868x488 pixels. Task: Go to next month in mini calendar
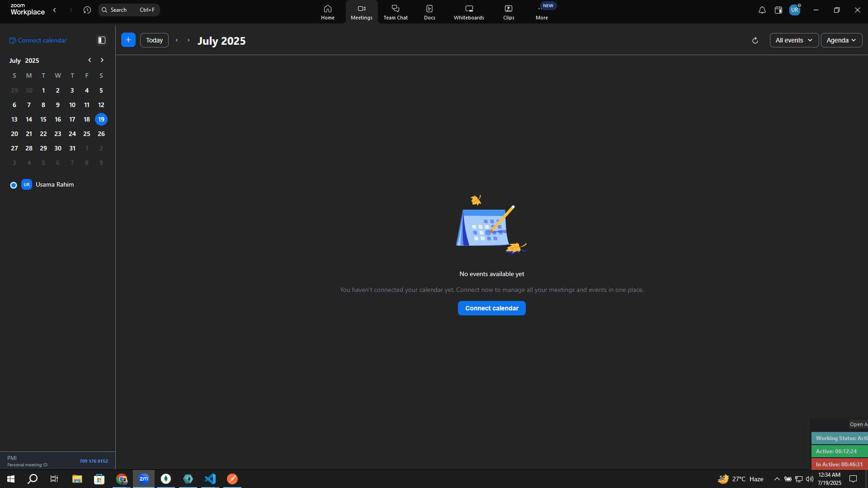[x=102, y=60]
